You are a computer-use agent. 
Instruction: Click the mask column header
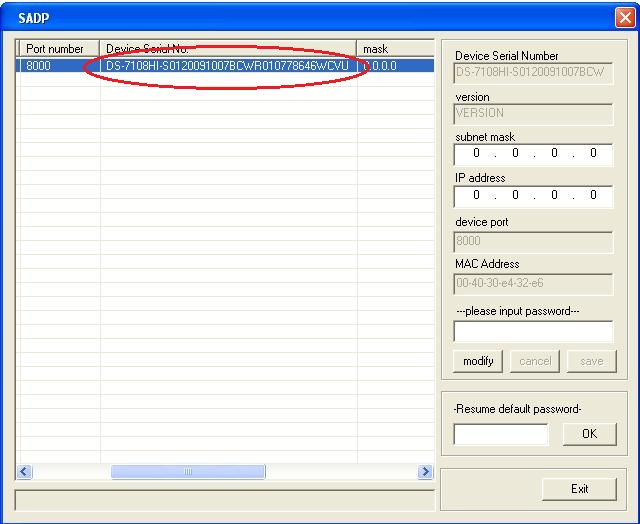point(396,49)
